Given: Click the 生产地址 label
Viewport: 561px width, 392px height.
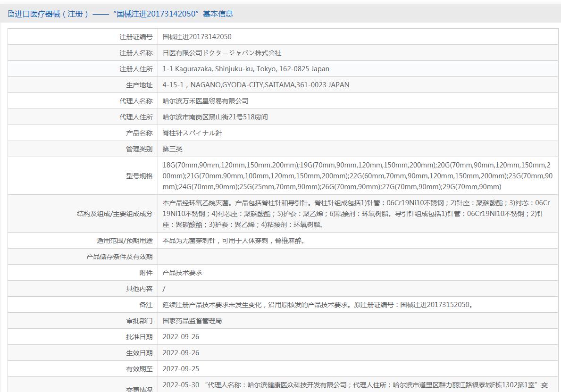Looking at the screenshot, I should 139,85.
